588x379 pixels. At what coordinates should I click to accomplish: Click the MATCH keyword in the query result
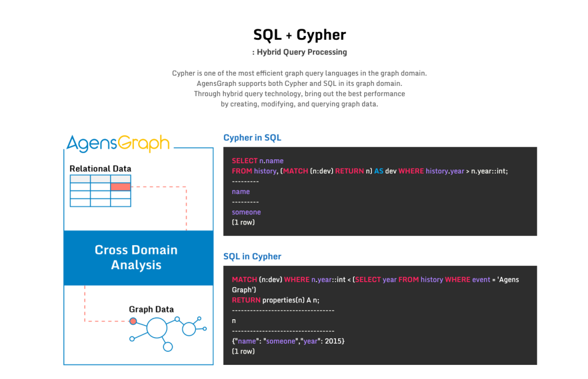244,279
